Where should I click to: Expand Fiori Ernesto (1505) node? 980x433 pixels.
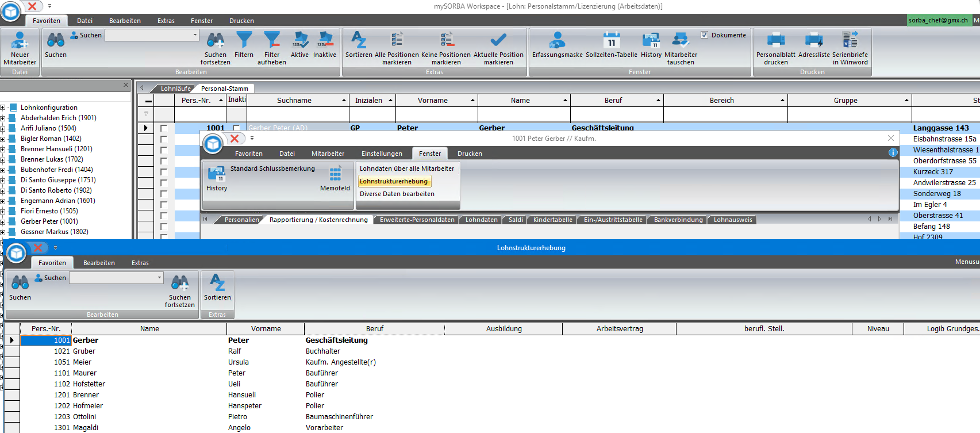click(x=3, y=211)
